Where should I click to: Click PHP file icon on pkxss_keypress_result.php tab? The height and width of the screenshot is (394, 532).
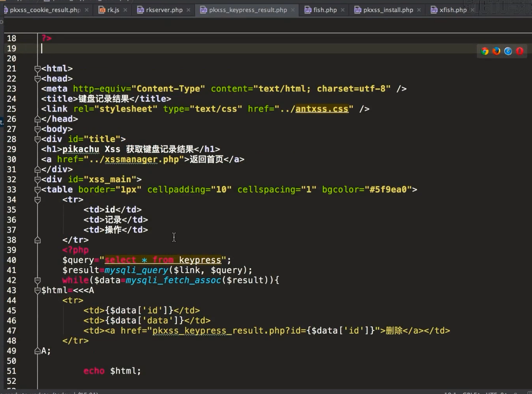point(203,10)
